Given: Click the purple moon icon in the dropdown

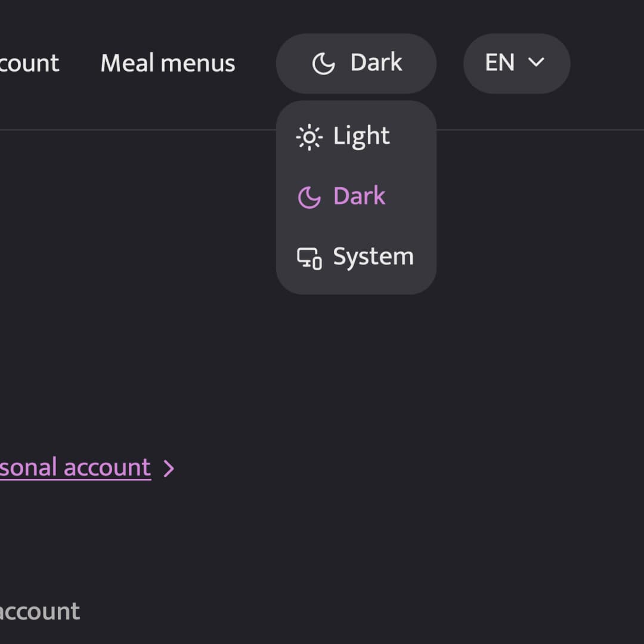Looking at the screenshot, I should click(x=309, y=197).
